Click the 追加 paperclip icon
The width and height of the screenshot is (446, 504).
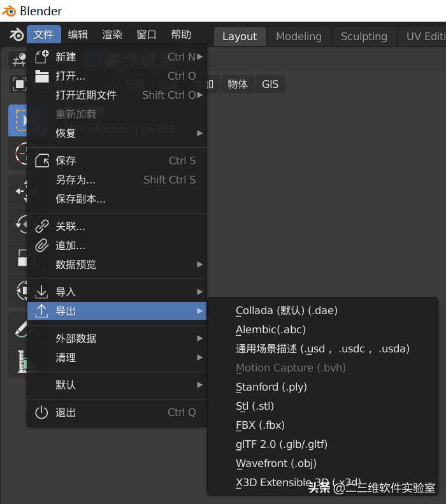(x=42, y=245)
